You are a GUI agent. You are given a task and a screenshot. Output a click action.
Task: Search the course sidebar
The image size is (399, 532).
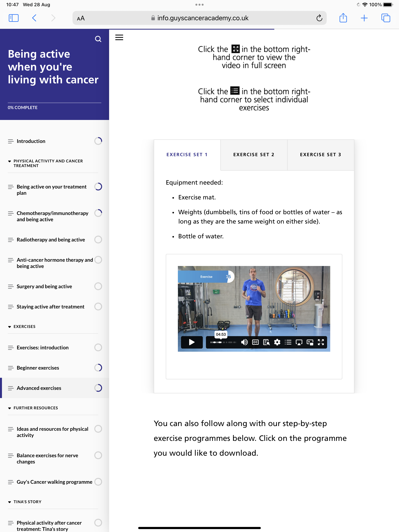click(98, 39)
